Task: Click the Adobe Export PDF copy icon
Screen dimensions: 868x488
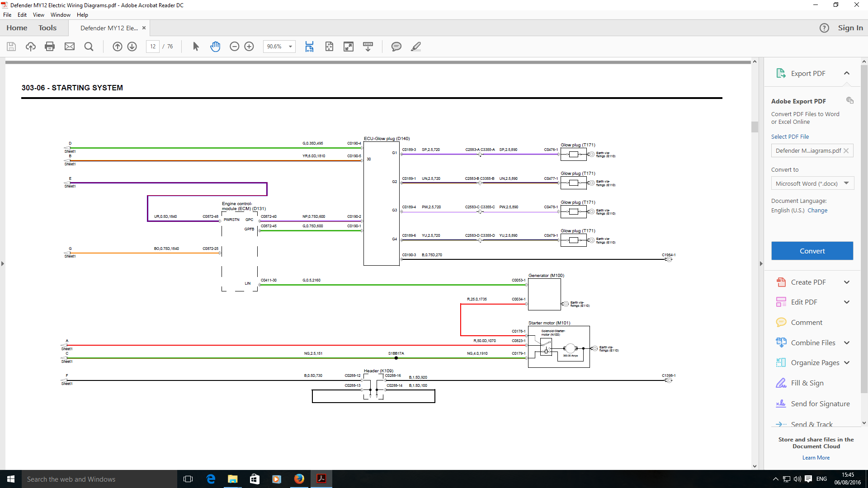Action: (x=850, y=100)
